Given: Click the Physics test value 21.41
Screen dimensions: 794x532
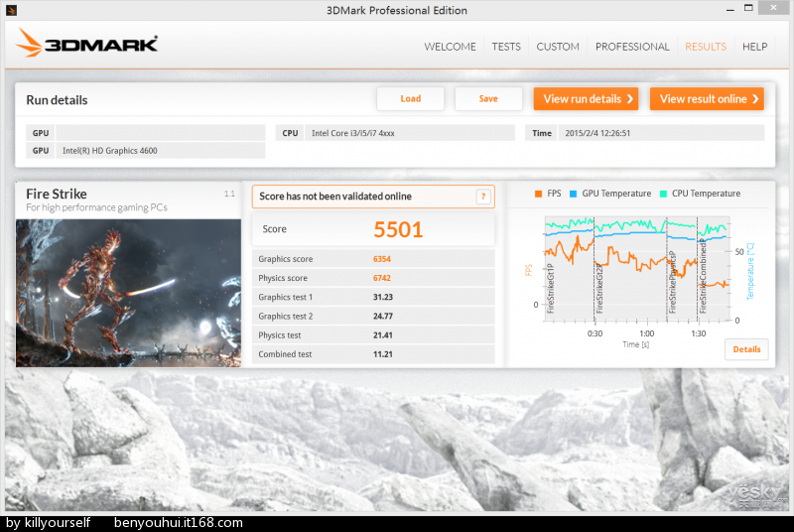Looking at the screenshot, I should [x=383, y=335].
